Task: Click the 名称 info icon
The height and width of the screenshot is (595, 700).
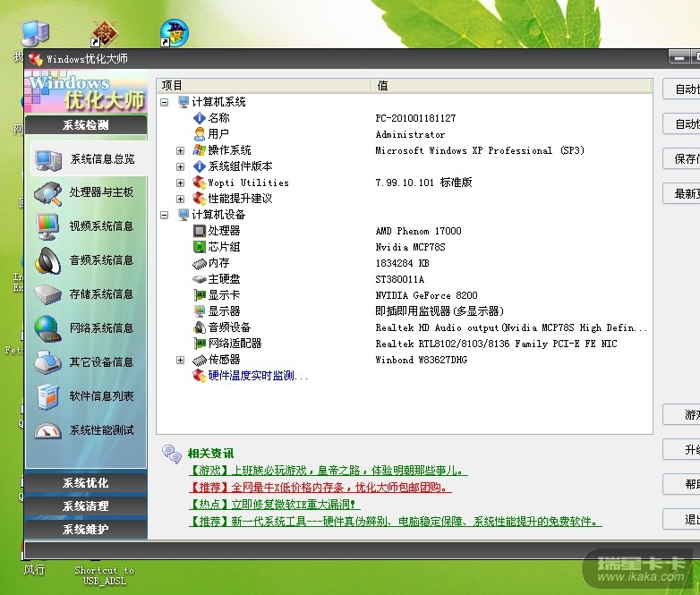Action: (x=199, y=118)
